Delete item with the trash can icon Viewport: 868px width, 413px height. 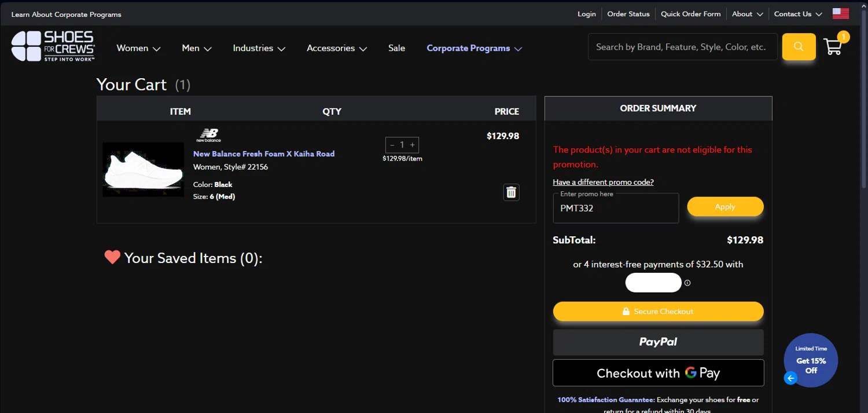511,192
